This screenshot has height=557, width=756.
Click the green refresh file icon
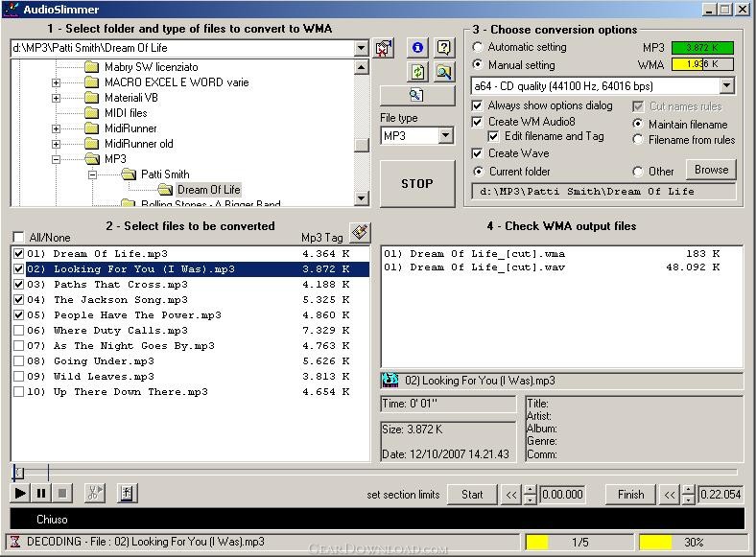pos(417,72)
